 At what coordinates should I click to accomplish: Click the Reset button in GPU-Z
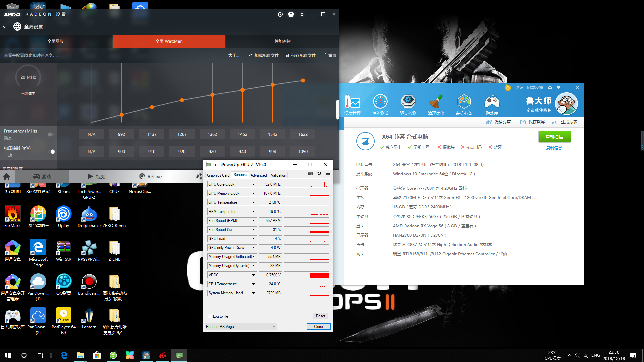[x=320, y=316]
